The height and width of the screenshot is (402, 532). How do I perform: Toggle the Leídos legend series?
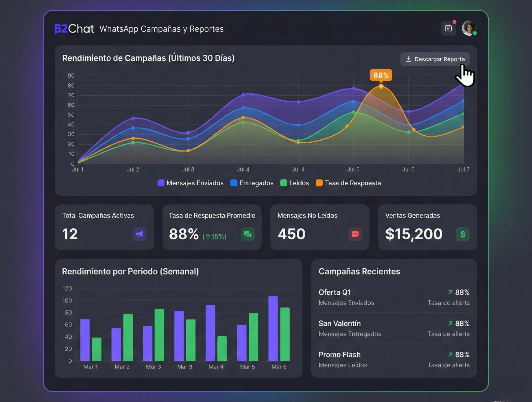point(295,183)
